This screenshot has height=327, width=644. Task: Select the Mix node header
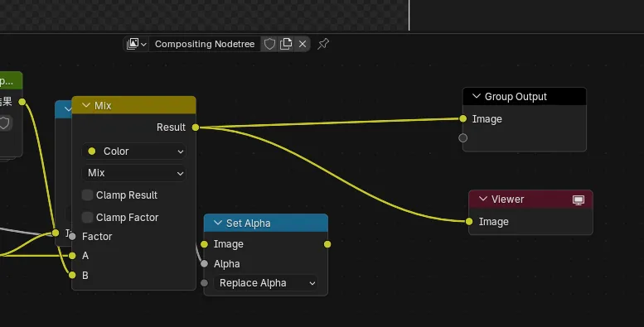(x=134, y=105)
